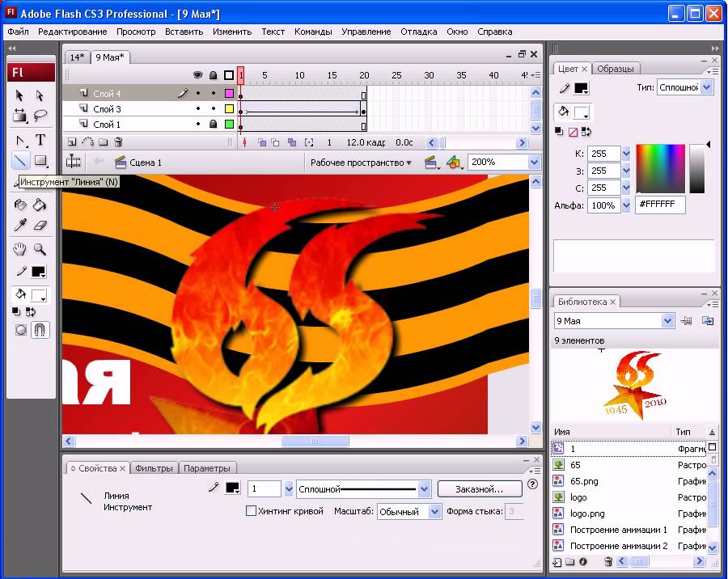Click the Заказной... button

(479, 489)
